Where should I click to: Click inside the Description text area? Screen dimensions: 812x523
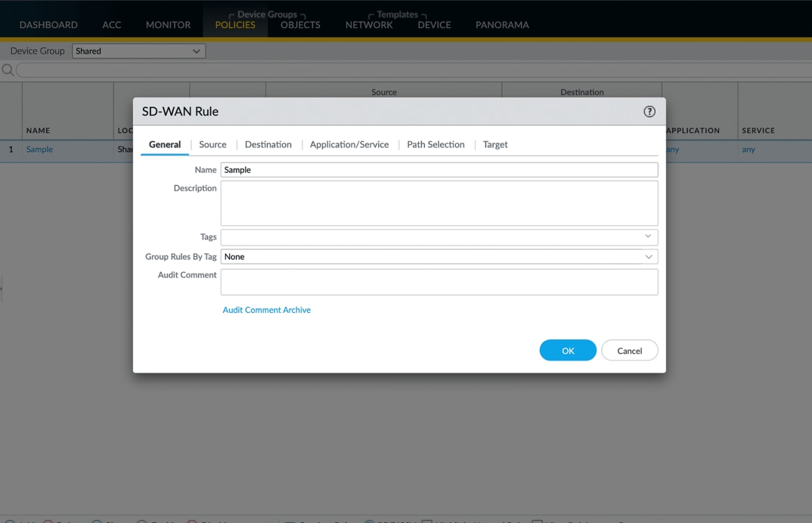pyautogui.click(x=439, y=203)
